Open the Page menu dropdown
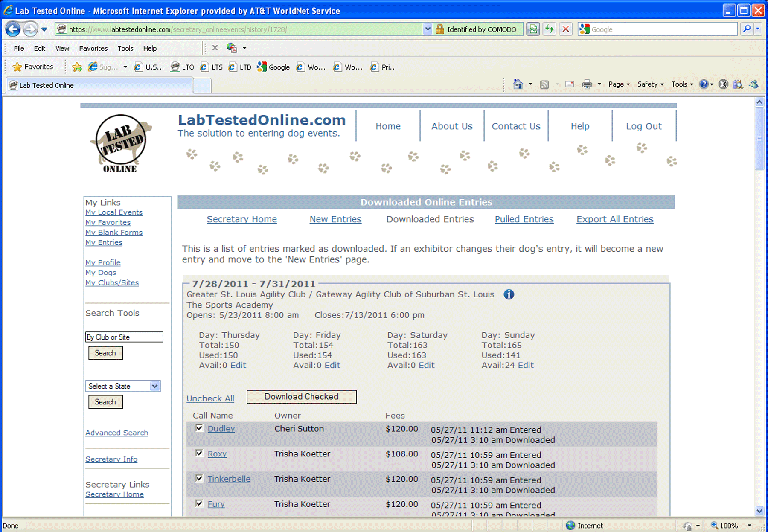The image size is (768, 532). pyautogui.click(x=619, y=84)
